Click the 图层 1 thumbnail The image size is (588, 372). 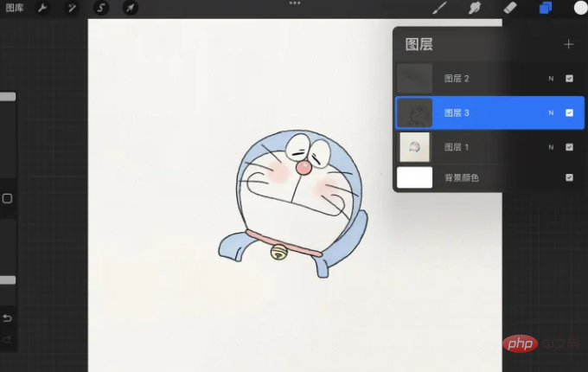pyautogui.click(x=414, y=147)
